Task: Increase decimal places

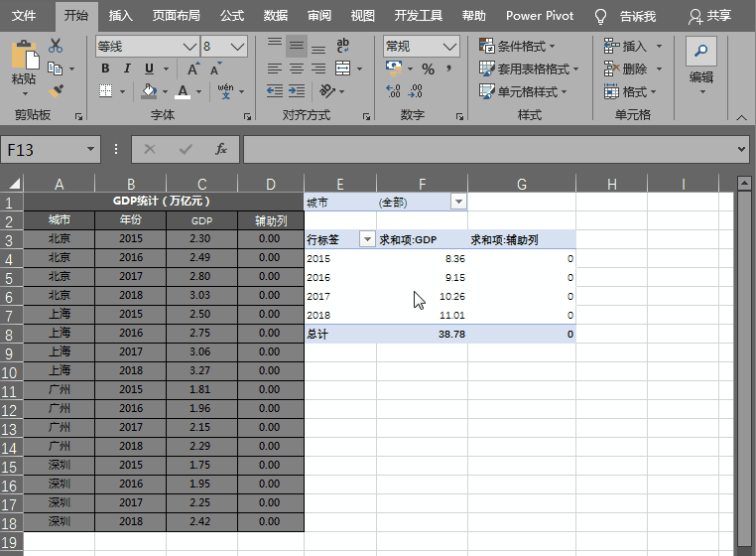Action: [x=394, y=90]
